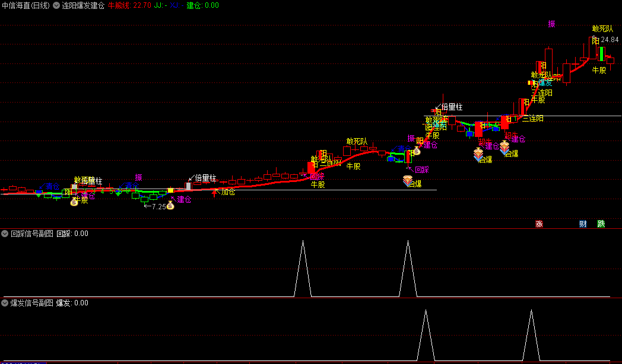The height and width of the screenshot is (364, 622).
Task: Click the cyan 爆发 label
Action: pyautogui.click(x=545, y=83)
